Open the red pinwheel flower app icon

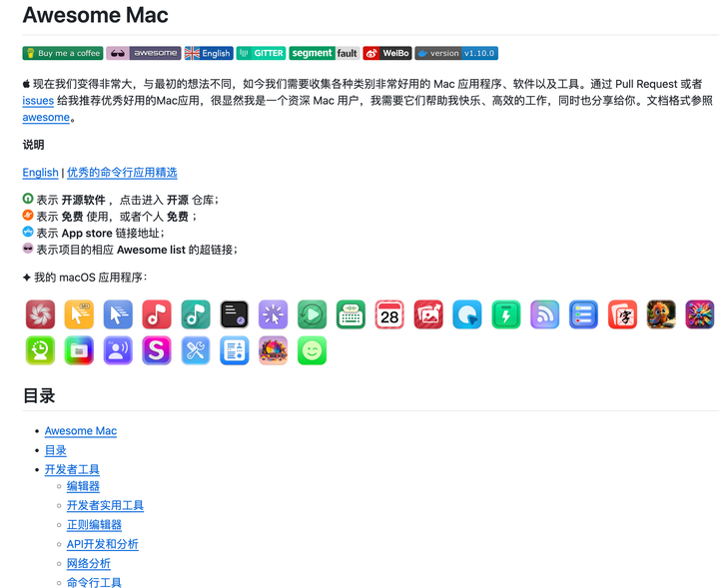[40, 314]
